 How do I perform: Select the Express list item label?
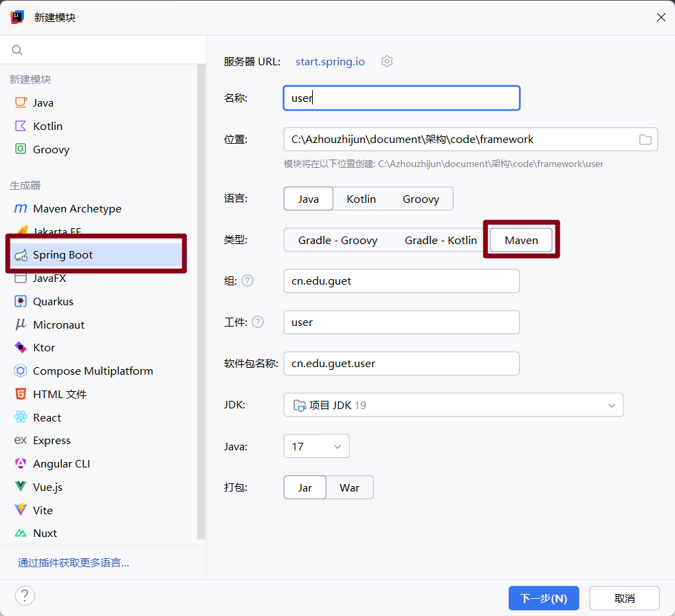(x=52, y=441)
